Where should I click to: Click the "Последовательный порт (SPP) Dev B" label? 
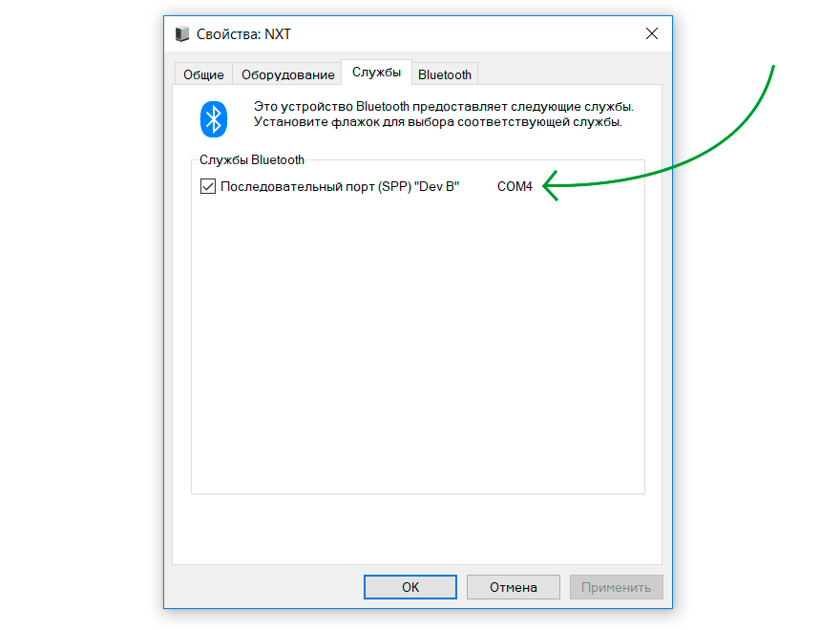(340, 186)
